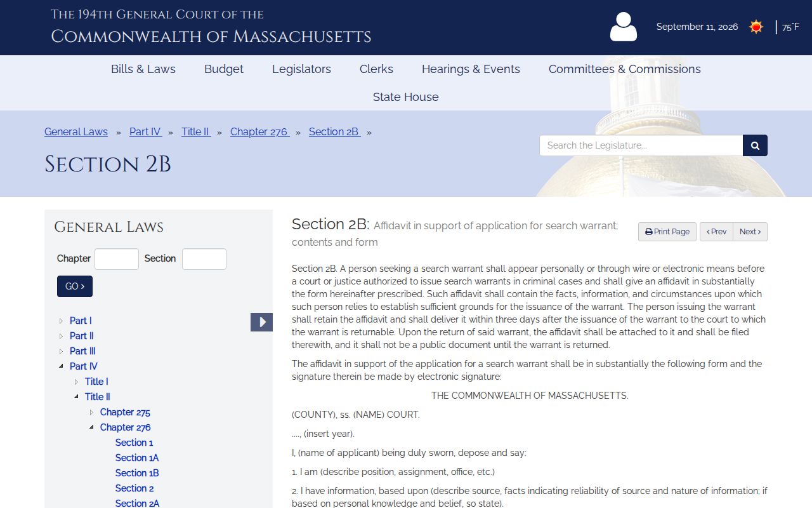
Task: Collapse the Title II tree arrow
Action: 77,397
